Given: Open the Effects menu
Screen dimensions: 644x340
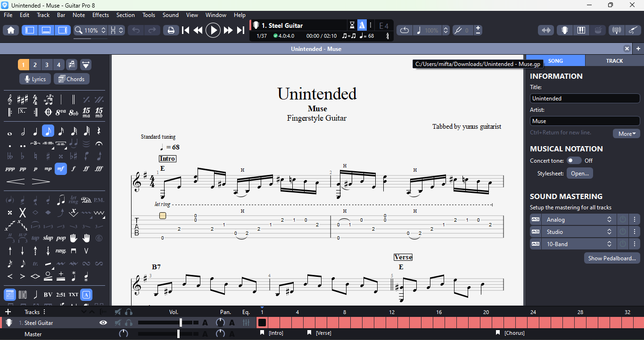Looking at the screenshot, I should (x=100, y=15).
